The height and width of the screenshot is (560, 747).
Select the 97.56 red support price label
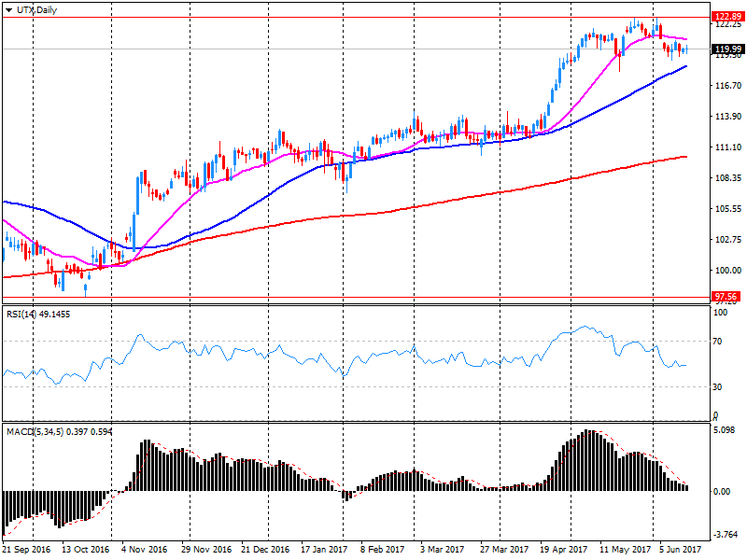point(726,297)
